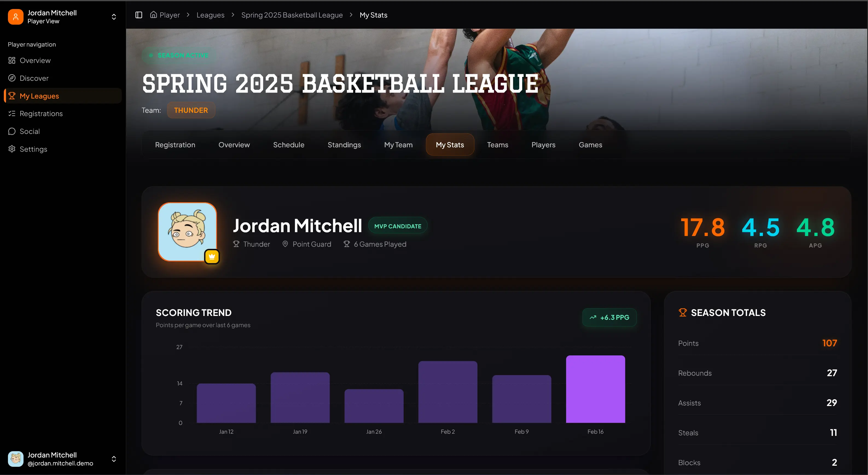The height and width of the screenshot is (475, 868).
Task: Click the My Leagues trophy icon
Action: 12,96
